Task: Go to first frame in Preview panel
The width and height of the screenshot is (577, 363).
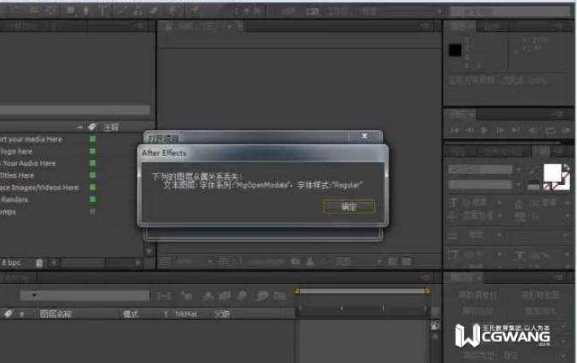Action: (x=455, y=130)
